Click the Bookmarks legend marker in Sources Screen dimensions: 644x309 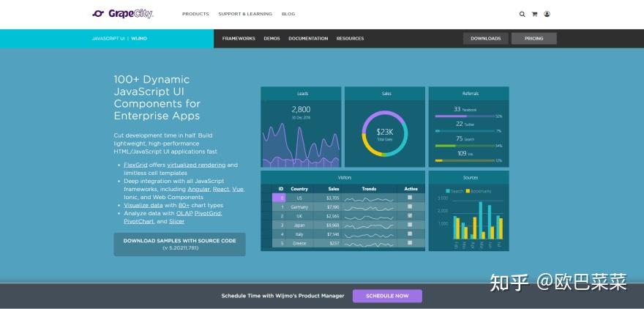coord(468,191)
